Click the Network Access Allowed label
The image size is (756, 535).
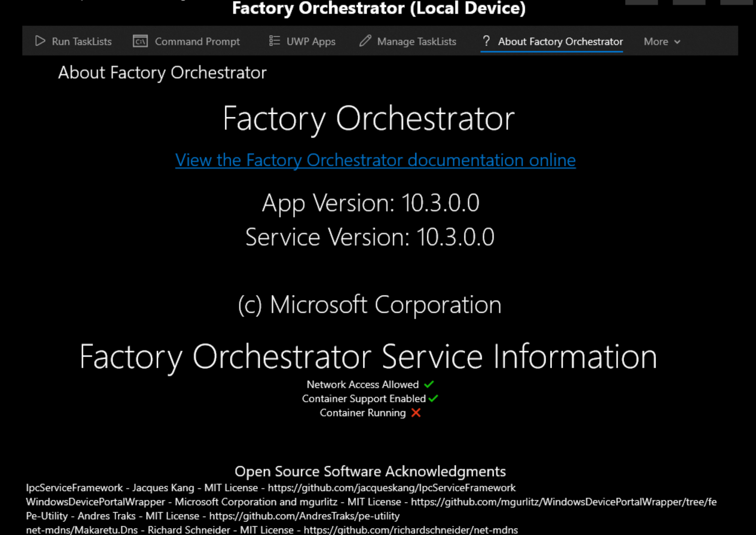pyautogui.click(x=362, y=385)
